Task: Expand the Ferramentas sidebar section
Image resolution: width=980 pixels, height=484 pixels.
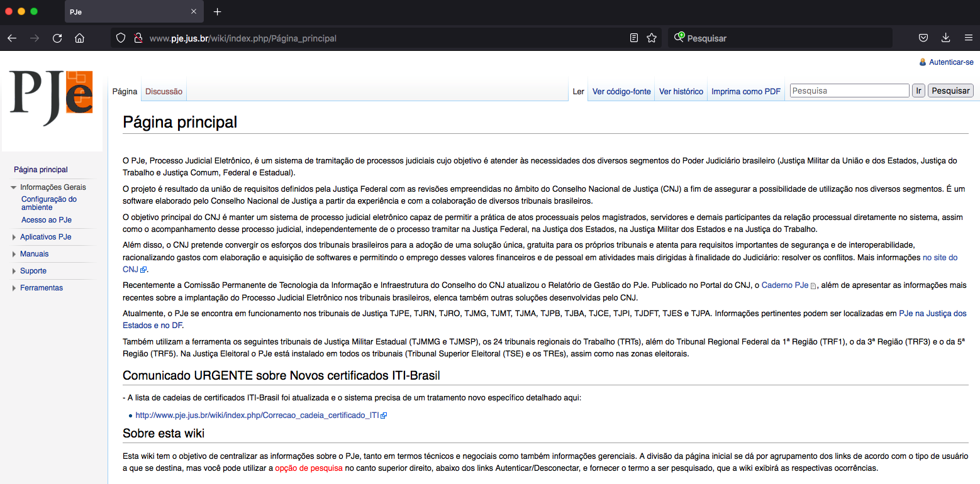Action: click(14, 288)
